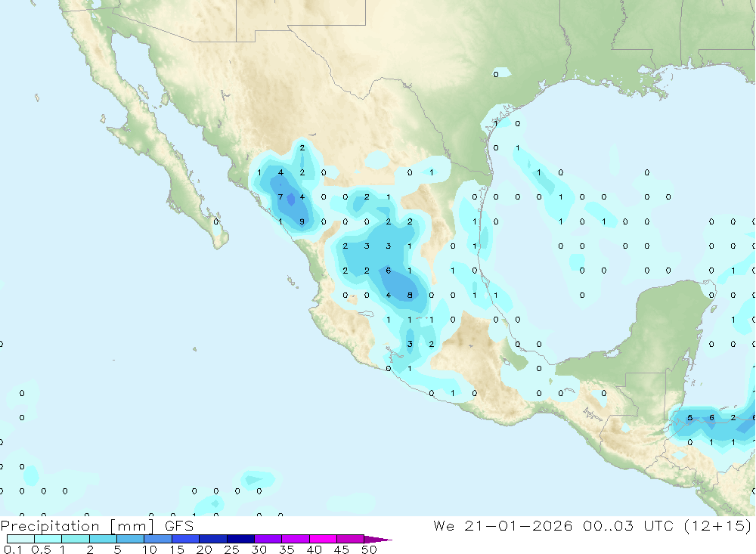
Task: Click the "10" legend scale label
Action: tap(150, 549)
